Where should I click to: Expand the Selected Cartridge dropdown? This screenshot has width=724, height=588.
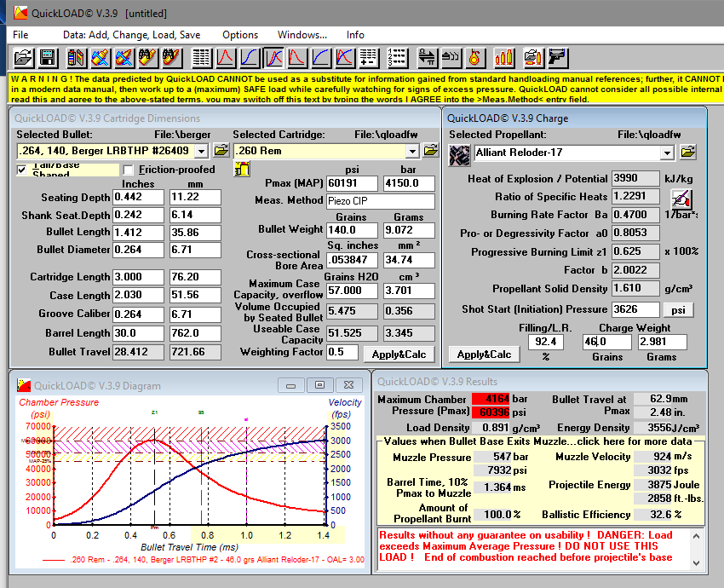pos(412,151)
